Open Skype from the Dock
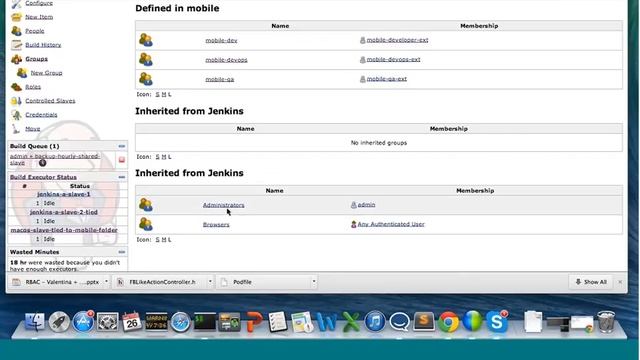Viewport: 640px width, 360px height. [497, 322]
